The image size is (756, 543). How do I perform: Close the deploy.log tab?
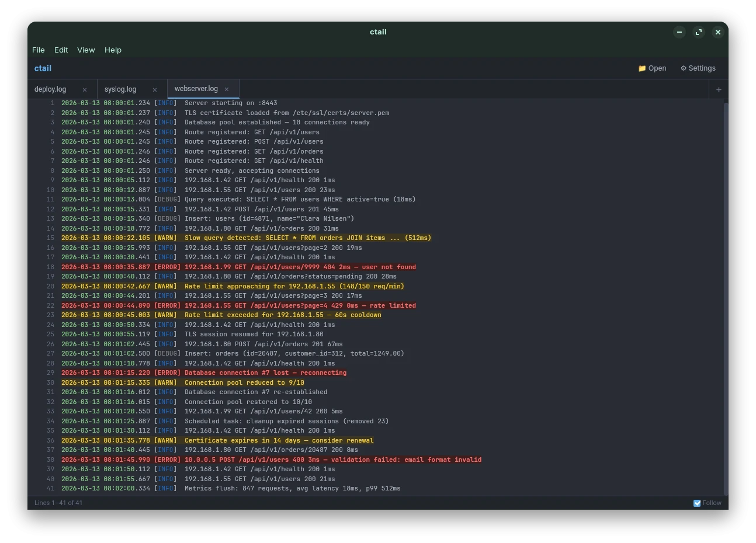pyautogui.click(x=85, y=89)
